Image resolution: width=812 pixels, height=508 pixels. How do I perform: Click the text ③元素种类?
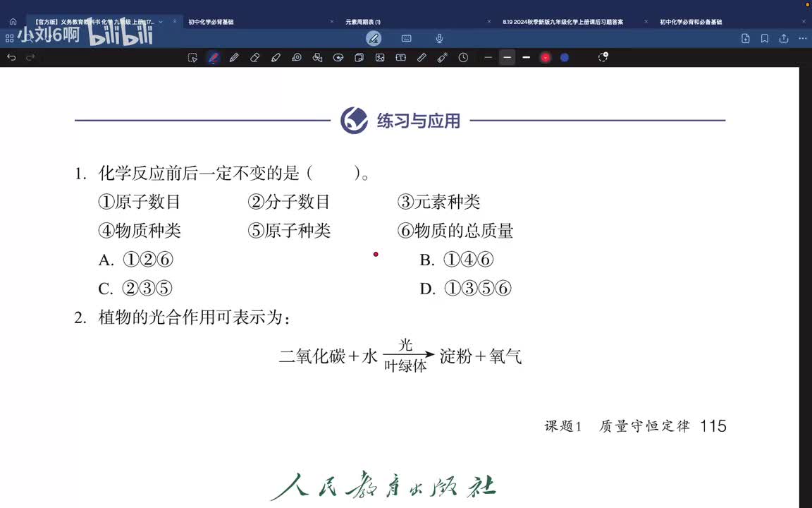pyautogui.click(x=438, y=202)
